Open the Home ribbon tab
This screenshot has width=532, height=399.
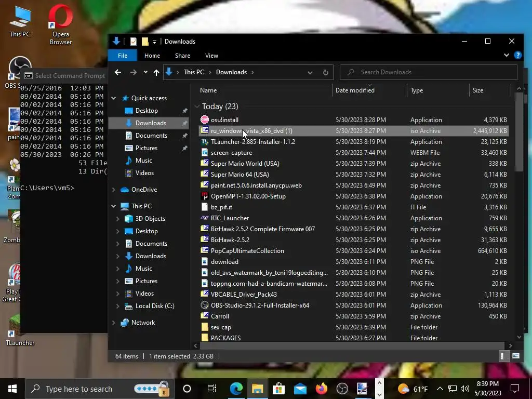pos(152,56)
